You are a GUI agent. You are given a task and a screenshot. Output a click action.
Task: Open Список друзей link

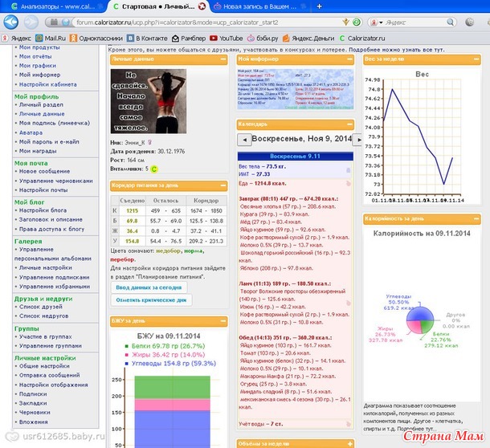click(41, 307)
